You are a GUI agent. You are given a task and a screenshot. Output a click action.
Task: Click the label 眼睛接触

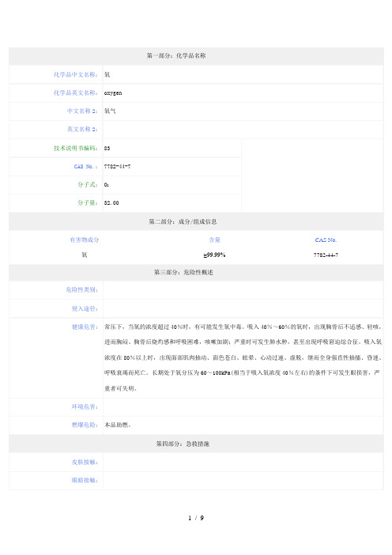85,481
